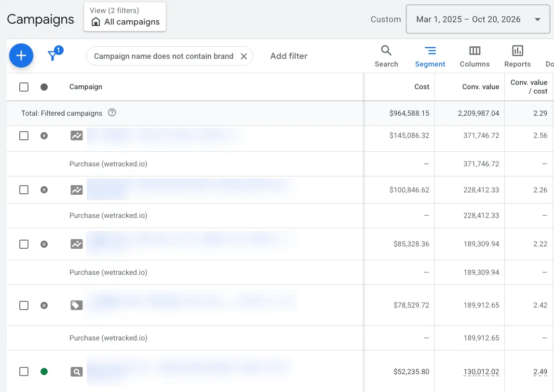Click the Custom date label
This screenshot has height=392, width=554.
click(386, 19)
